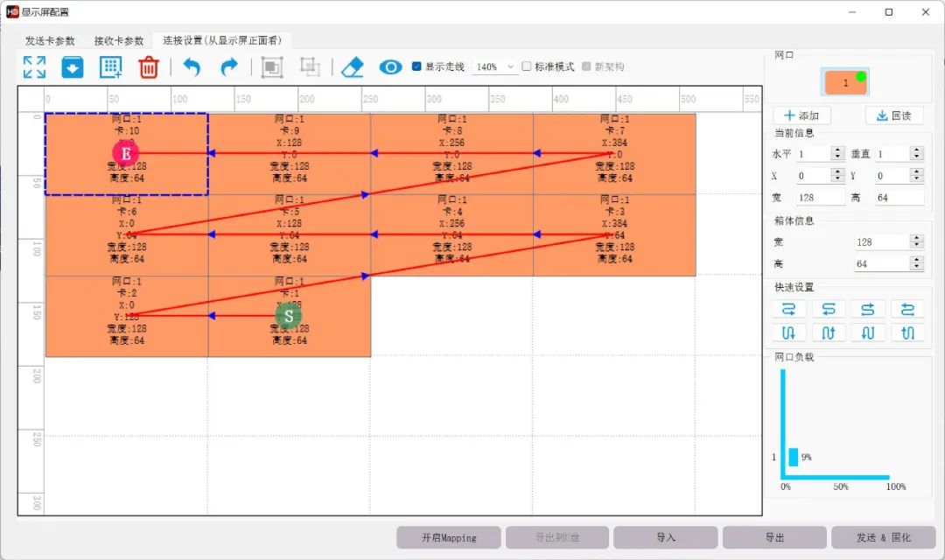Uncheck the 显示走线 checkbox
Screen dimensions: 945x560
pyautogui.click(x=416, y=66)
